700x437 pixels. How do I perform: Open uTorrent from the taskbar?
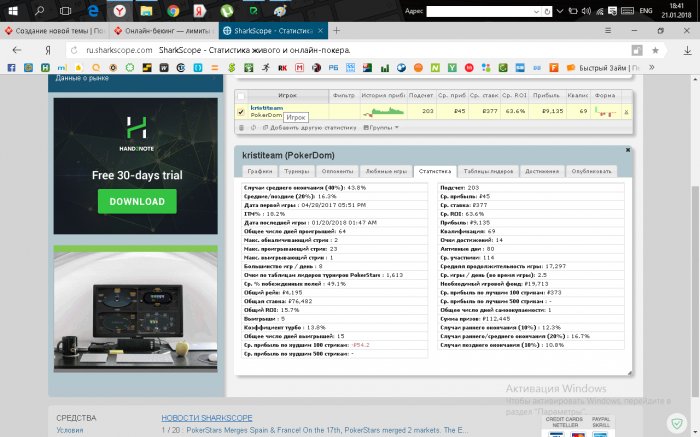[227, 11]
